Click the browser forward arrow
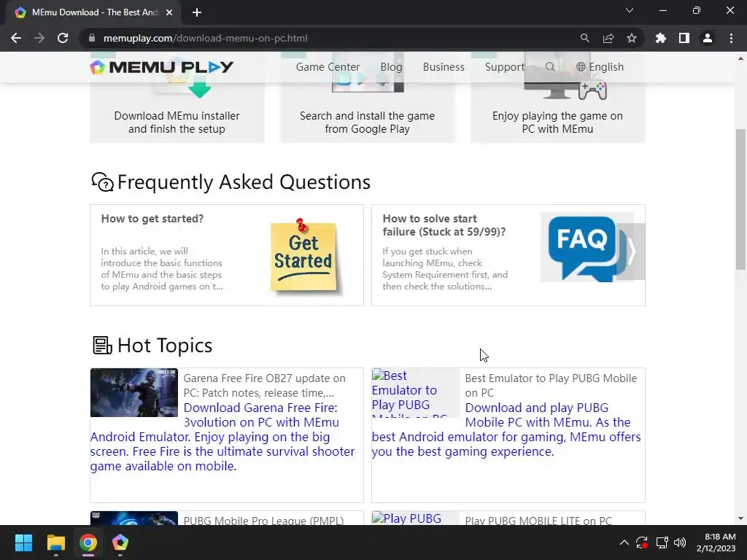The height and width of the screenshot is (560, 747). pyautogui.click(x=39, y=38)
